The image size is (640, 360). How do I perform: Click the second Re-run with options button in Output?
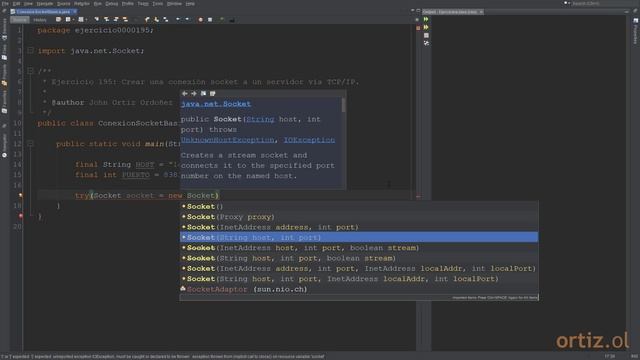426,27
